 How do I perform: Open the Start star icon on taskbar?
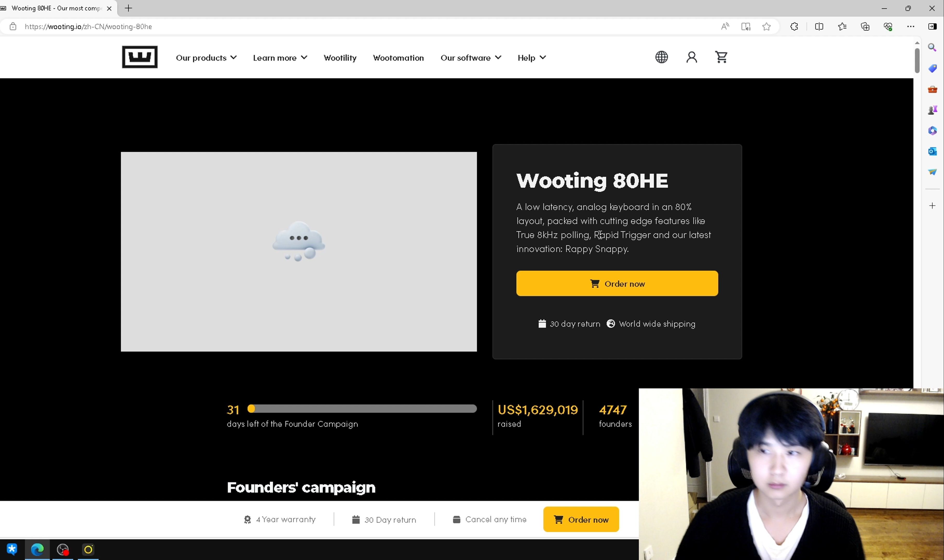pyautogui.click(x=12, y=549)
